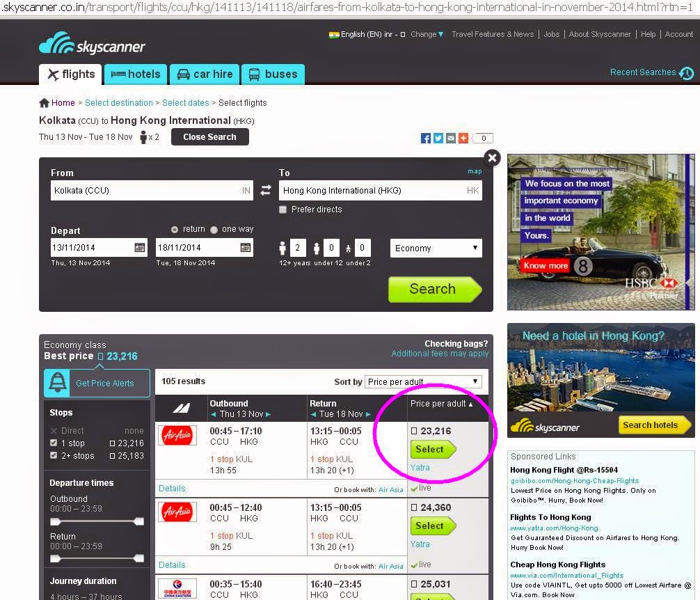Sort by the airline column icon
The width and height of the screenshot is (700, 600).
[181, 408]
